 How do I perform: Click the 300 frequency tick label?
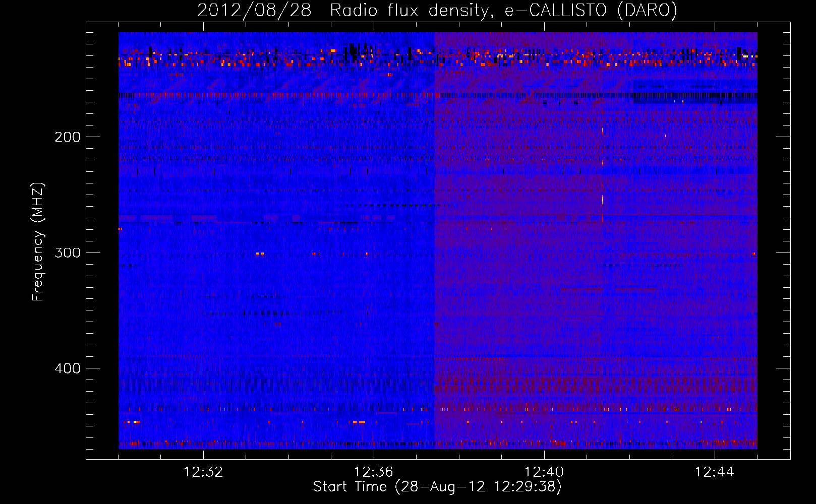coord(68,253)
